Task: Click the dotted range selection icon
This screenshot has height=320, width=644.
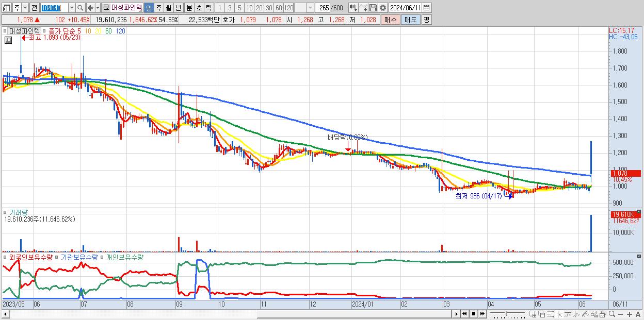Action: point(550,314)
